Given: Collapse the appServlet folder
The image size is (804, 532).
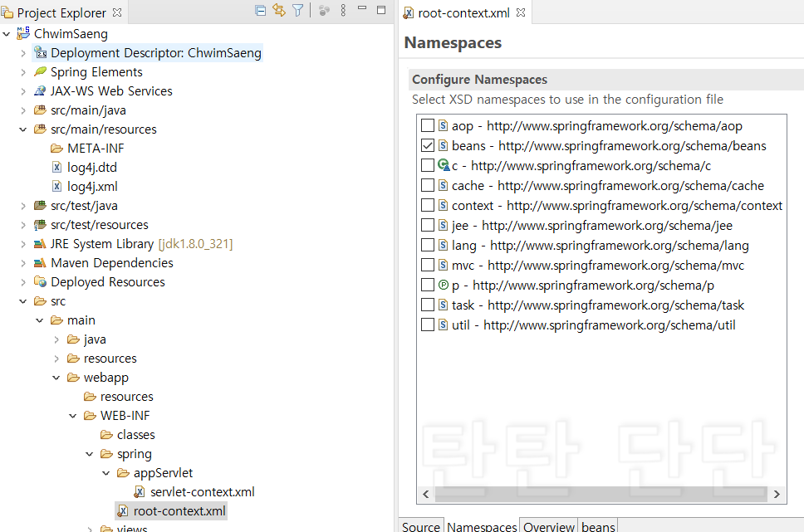Looking at the screenshot, I should point(106,473).
